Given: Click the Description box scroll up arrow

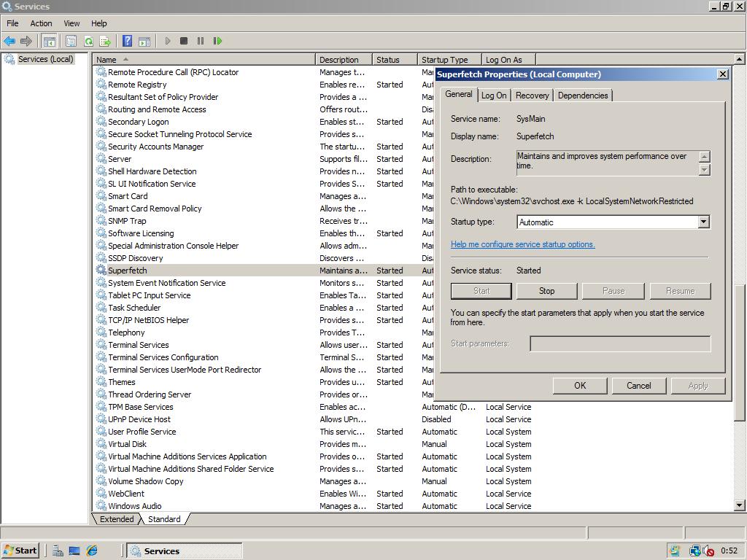Looking at the screenshot, I should click(x=704, y=156).
